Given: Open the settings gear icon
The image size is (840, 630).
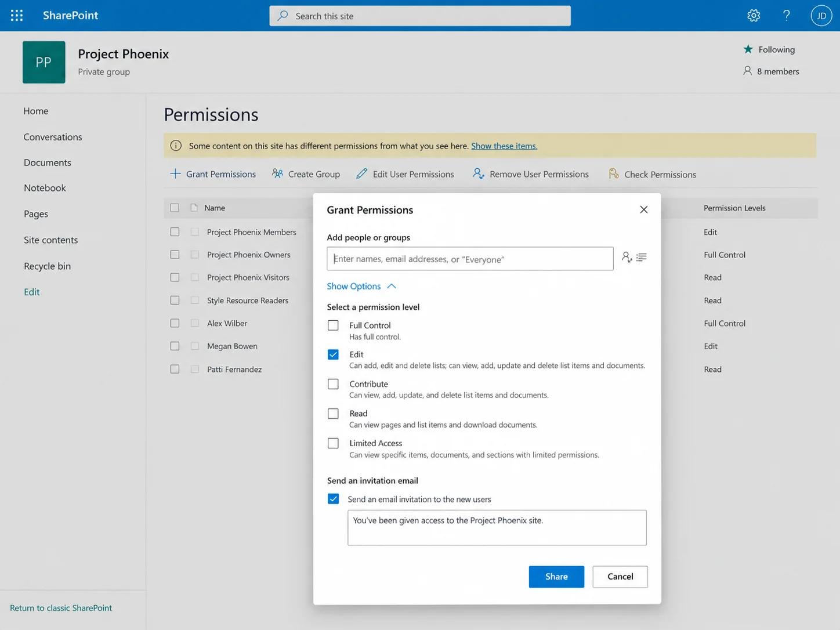Looking at the screenshot, I should pos(754,16).
